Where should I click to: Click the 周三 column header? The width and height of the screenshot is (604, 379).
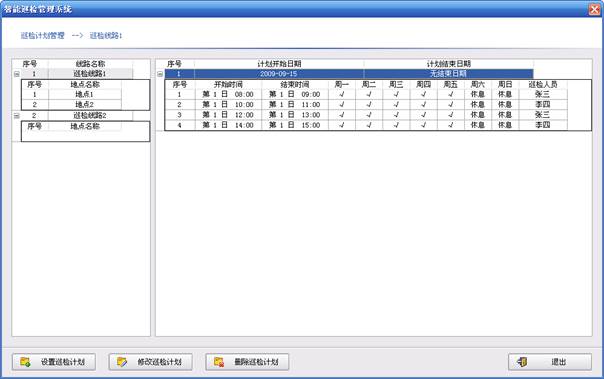coord(396,84)
